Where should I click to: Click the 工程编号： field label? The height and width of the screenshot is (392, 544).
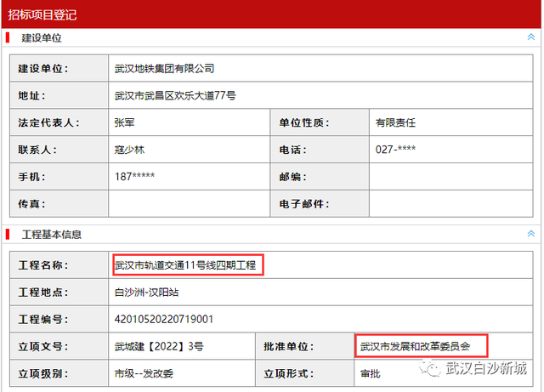pos(43,319)
